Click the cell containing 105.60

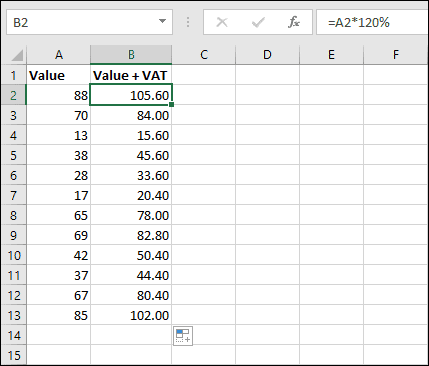pyautogui.click(x=131, y=95)
